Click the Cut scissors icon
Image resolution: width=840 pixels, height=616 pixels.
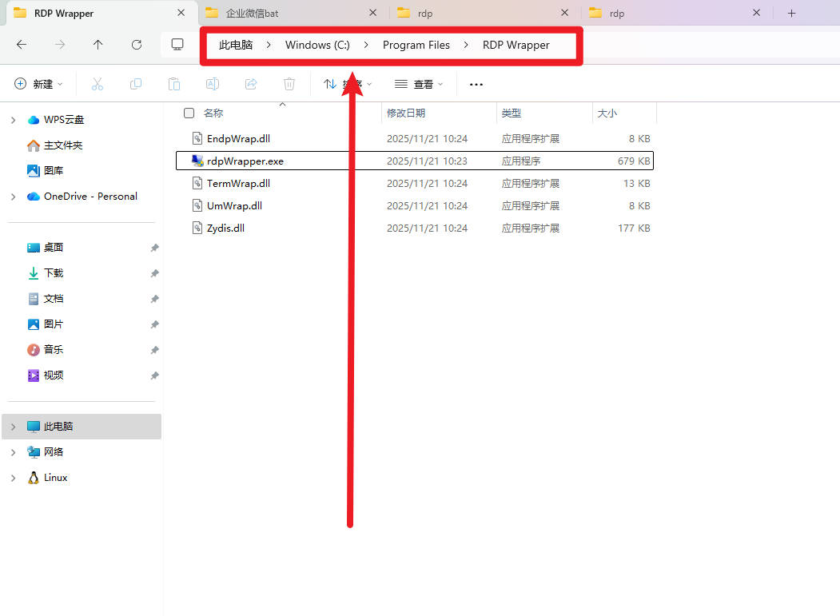pyautogui.click(x=97, y=84)
